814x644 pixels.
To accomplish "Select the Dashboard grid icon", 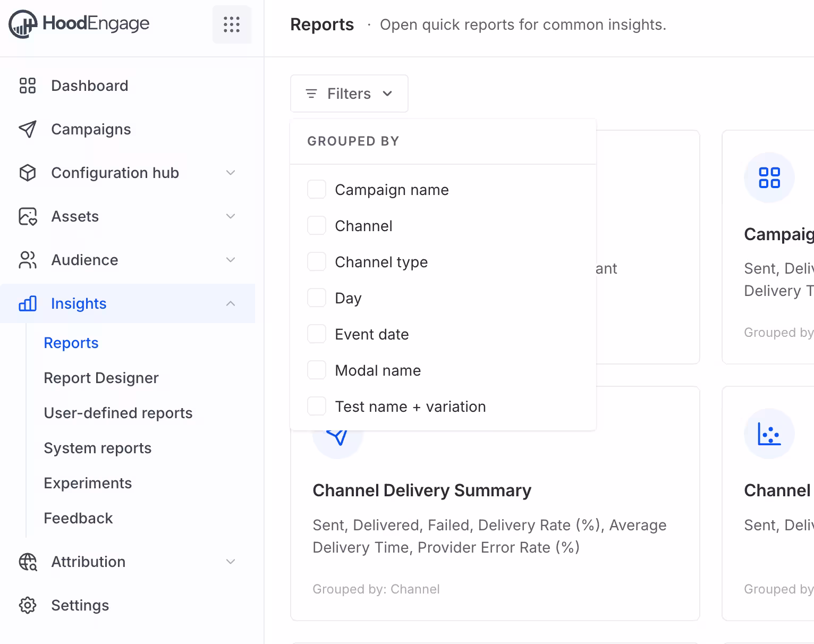I will [x=28, y=86].
